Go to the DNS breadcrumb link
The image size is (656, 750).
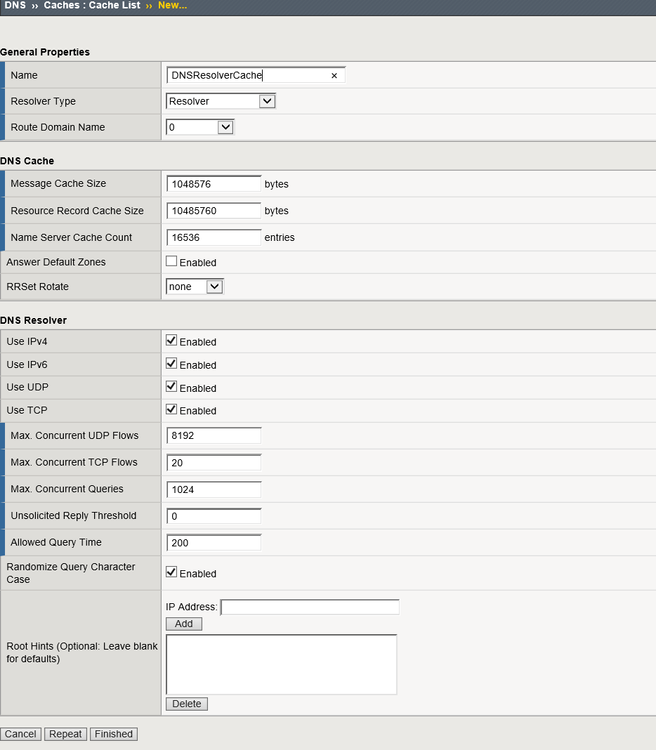click(x=14, y=6)
